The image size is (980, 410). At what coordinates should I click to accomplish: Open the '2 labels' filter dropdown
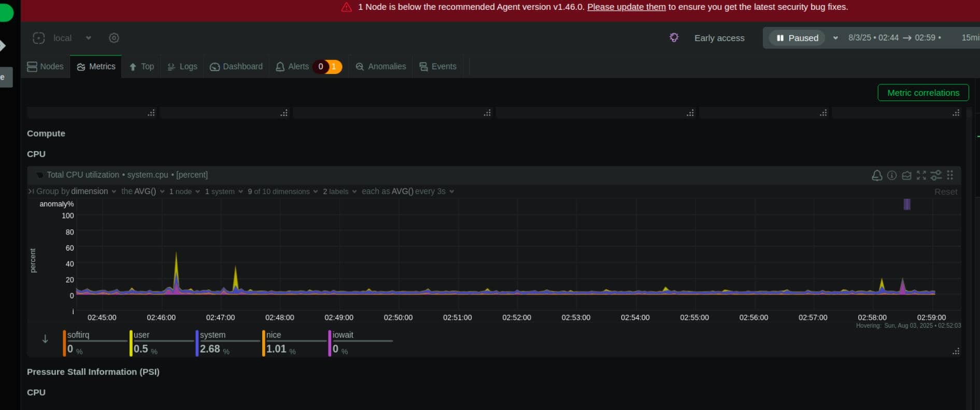[340, 192]
